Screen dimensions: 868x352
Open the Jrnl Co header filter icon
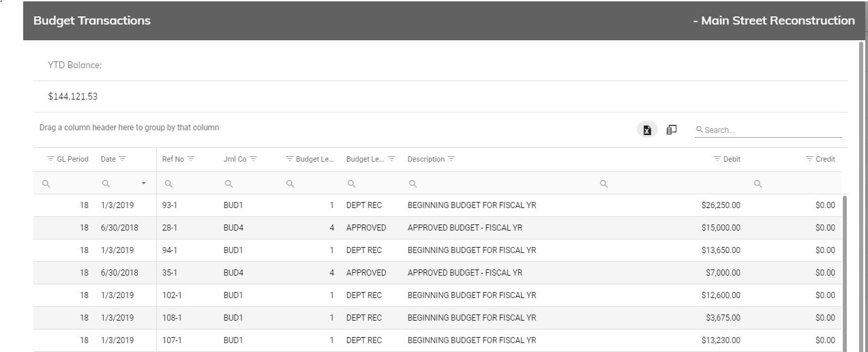tap(253, 159)
